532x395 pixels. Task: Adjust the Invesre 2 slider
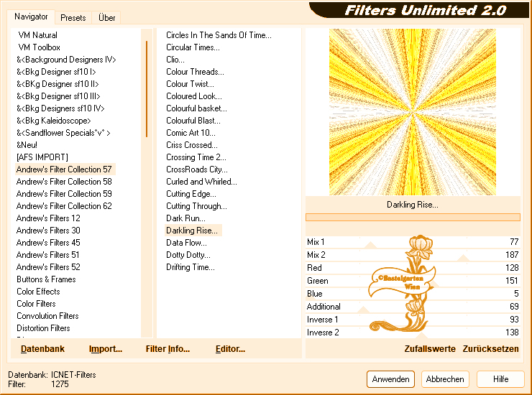413,333
